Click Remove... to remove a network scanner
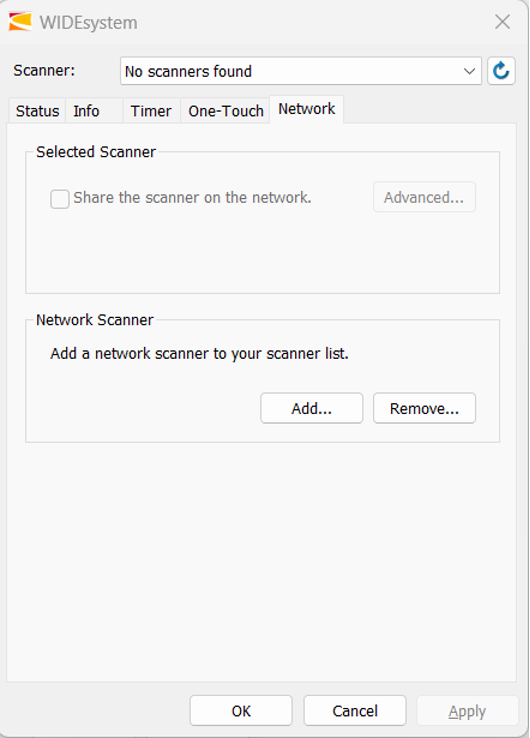Image resolution: width=530 pixels, height=738 pixels. (x=424, y=408)
